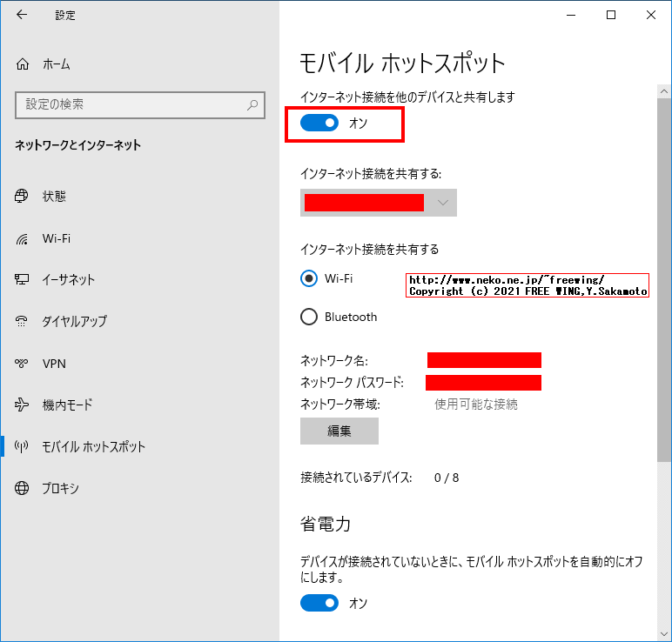672x642 pixels.
Task: Click the 接続されているデバイス label
Action: tap(356, 477)
